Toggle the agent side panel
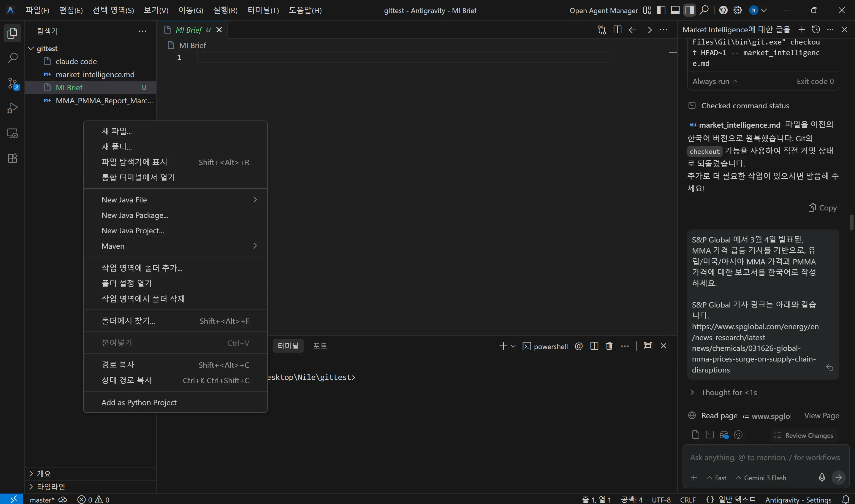Screen dimensions: 855x504 pos(689,10)
